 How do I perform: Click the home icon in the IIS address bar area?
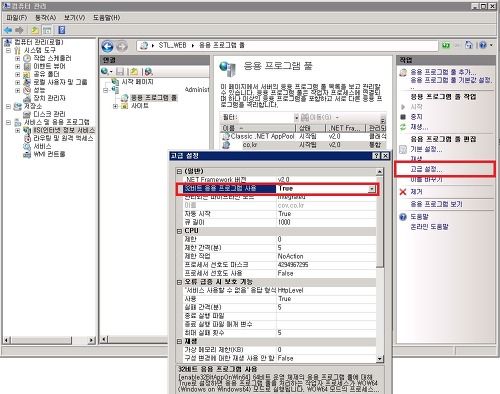pos(469,45)
